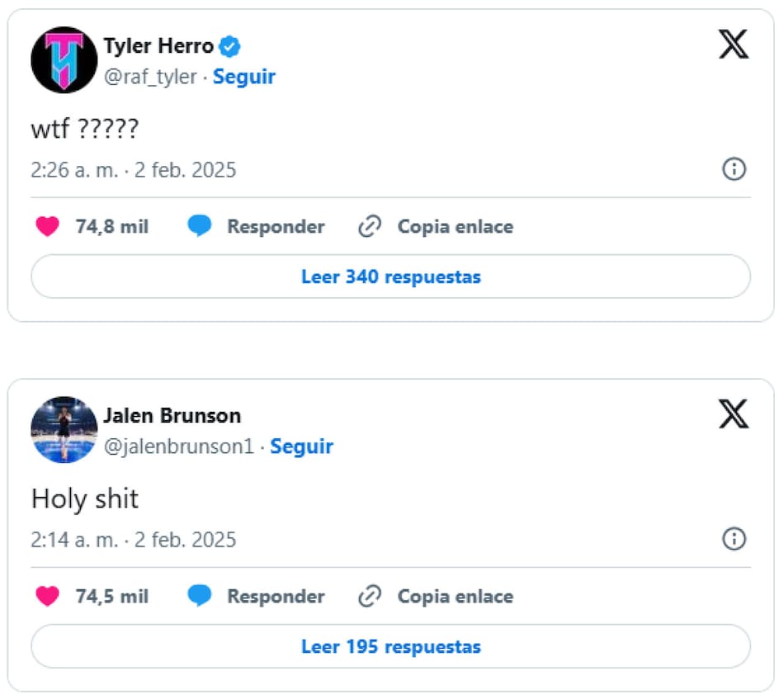Read the 340 replies to Tyler Herro

pyautogui.click(x=390, y=277)
